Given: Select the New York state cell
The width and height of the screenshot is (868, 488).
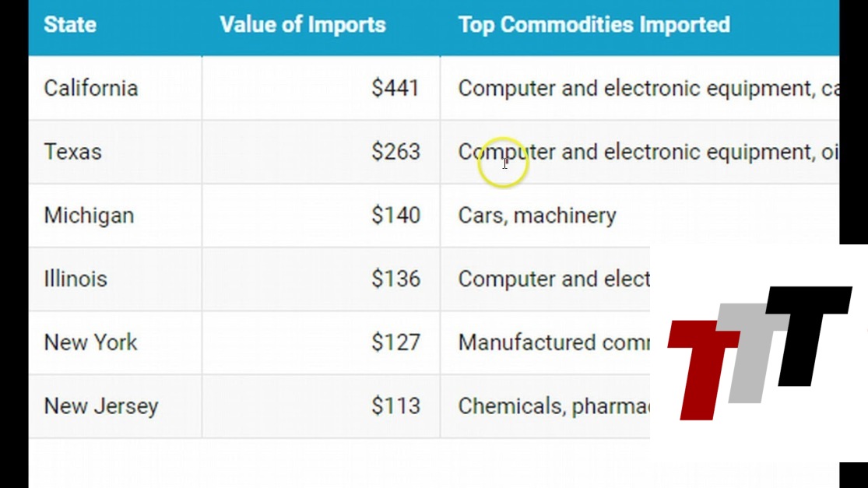Looking at the screenshot, I should pyautogui.click(x=91, y=342).
